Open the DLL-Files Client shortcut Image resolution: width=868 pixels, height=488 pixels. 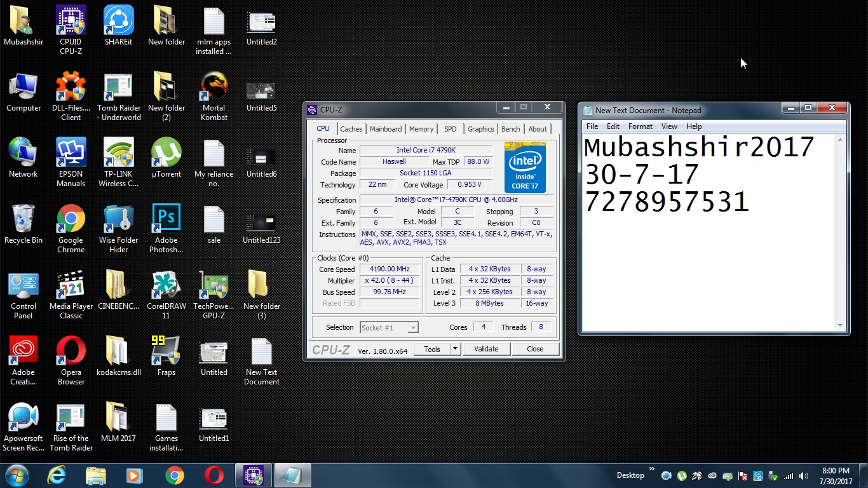tap(71, 96)
